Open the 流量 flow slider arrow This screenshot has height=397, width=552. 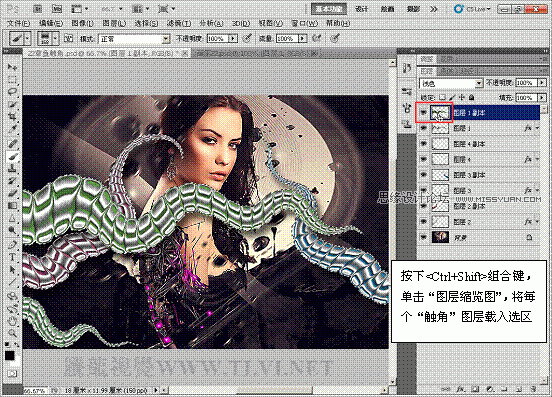pyautogui.click(x=302, y=38)
